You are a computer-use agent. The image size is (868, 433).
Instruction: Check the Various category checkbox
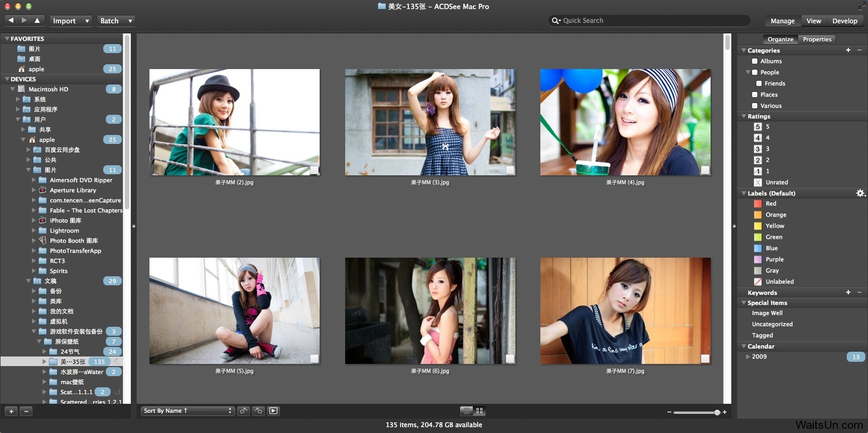coord(754,106)
